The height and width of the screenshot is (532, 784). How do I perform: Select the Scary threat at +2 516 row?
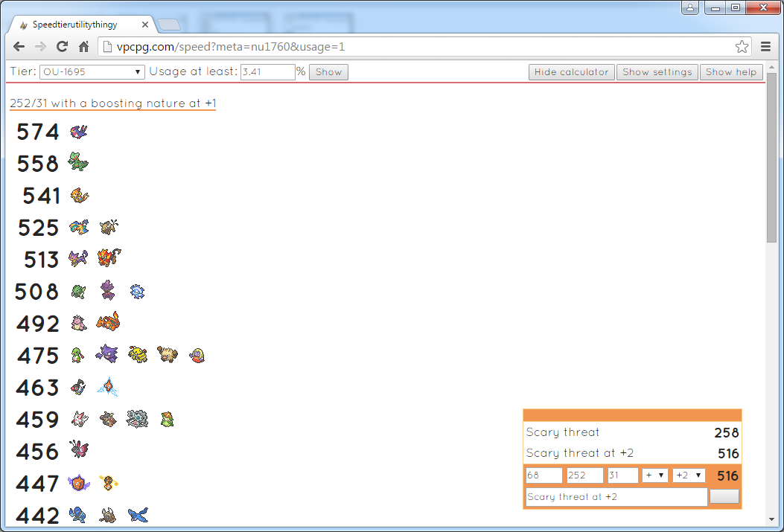632,453
